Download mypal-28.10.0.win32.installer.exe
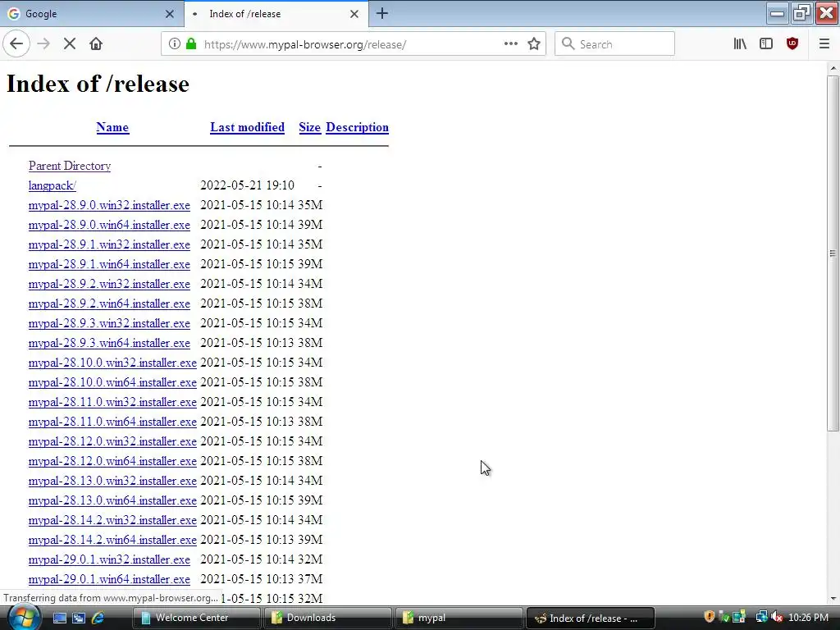 coord(112,363)
